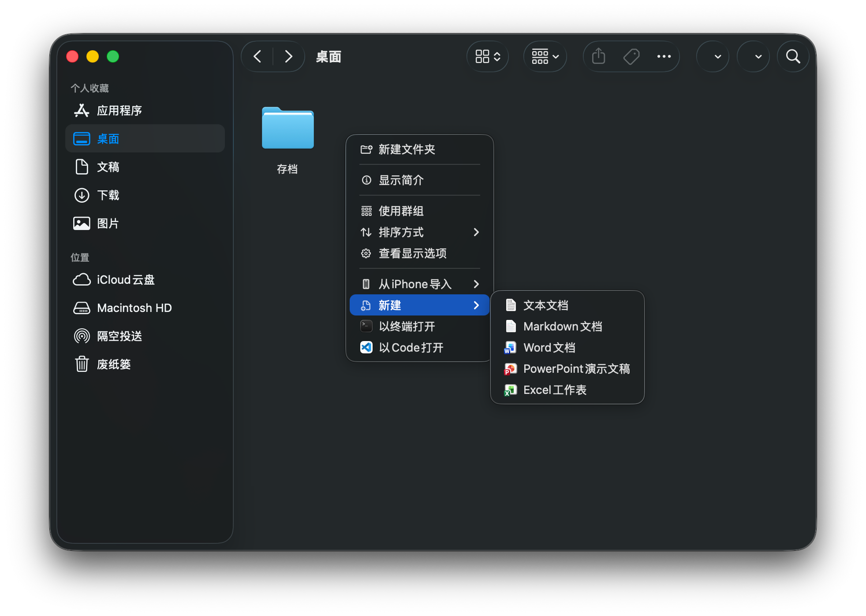Open 图片 in the sidebar

point(145,223)
